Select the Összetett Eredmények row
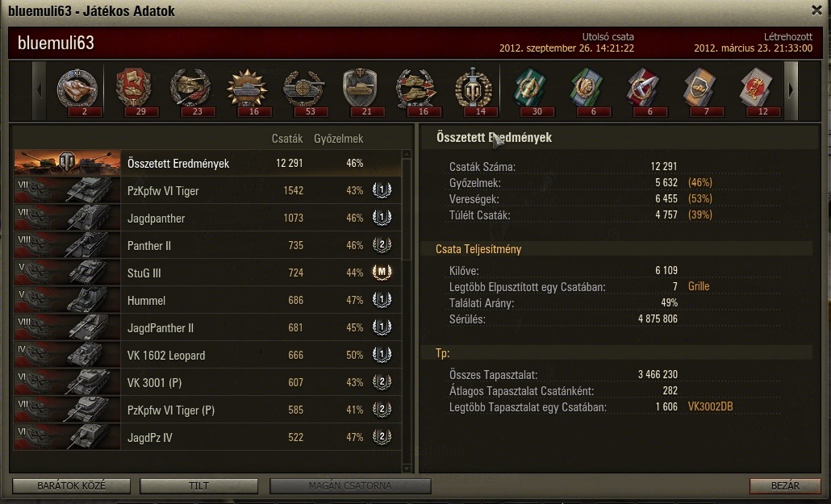831x504 pixels. [x=207, y=163]
